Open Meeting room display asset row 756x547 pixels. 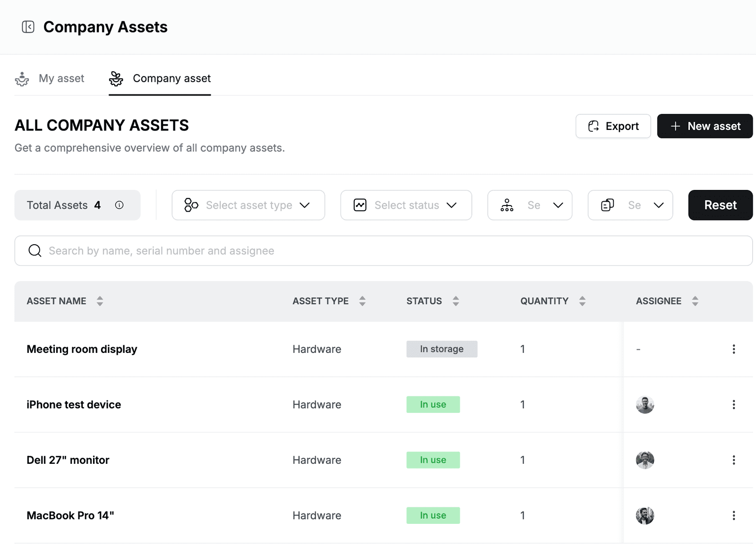click(383, 349)
